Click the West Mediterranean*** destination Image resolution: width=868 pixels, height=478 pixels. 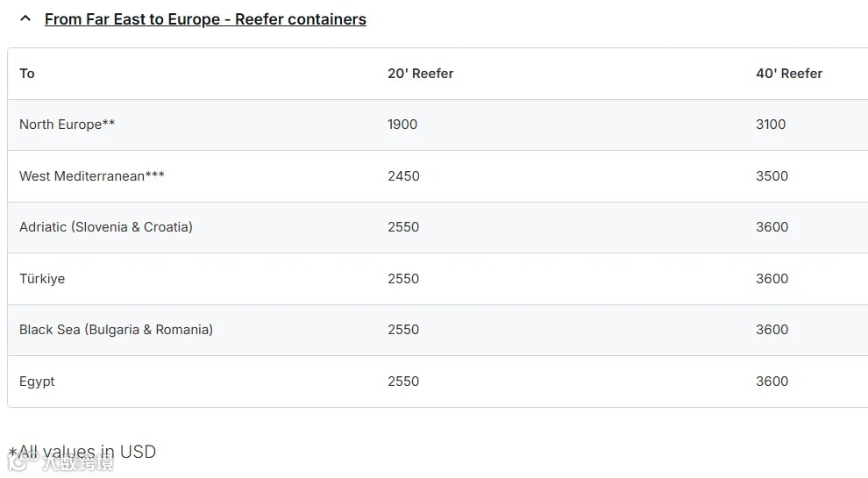pyautogui.click(x=92, y=176)
